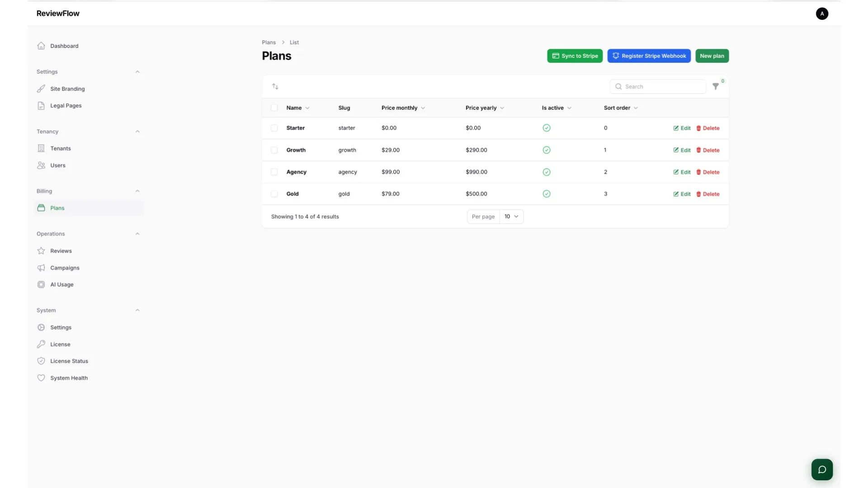Click Register Stripe Webhook button
Screen dimensions: 868x488
coord(649,56)
